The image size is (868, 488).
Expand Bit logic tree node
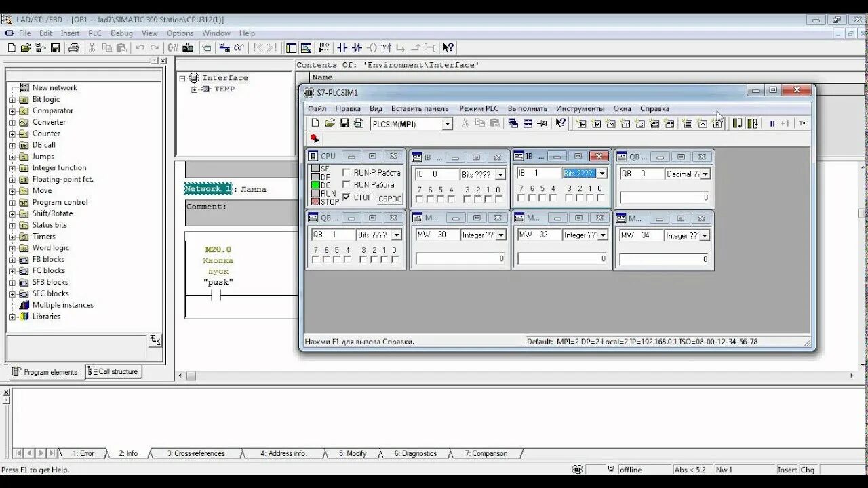[12, 100]
